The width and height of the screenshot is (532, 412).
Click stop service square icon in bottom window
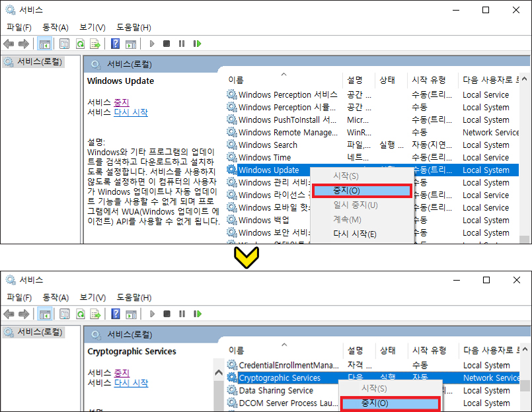click(167, 314)
